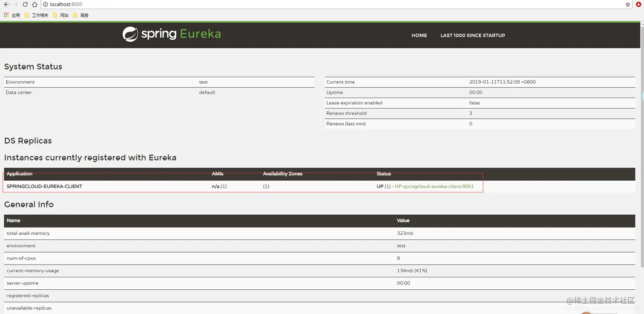Reload the page with the refresh icon
The width and height of the screenshot is (644, 314).
point(25,4)
